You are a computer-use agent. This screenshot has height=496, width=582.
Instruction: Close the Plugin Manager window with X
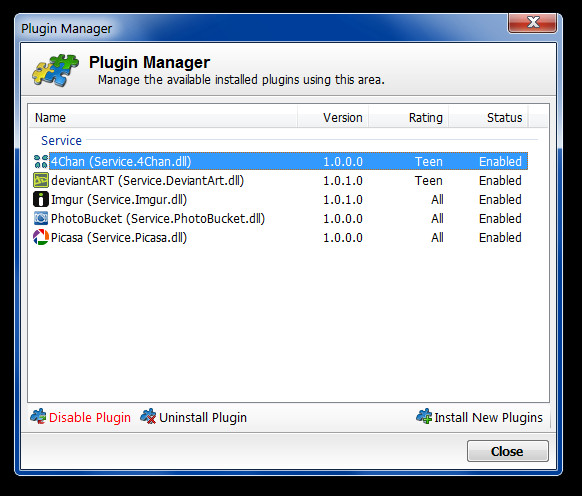(533, 22)
